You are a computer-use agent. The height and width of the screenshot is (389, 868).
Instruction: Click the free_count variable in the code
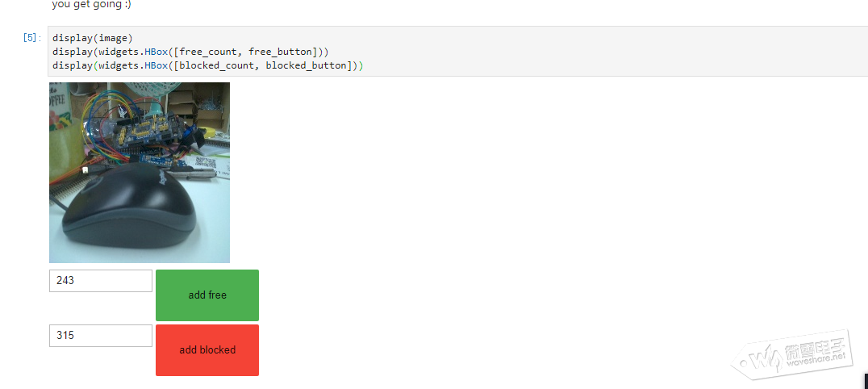208,52
